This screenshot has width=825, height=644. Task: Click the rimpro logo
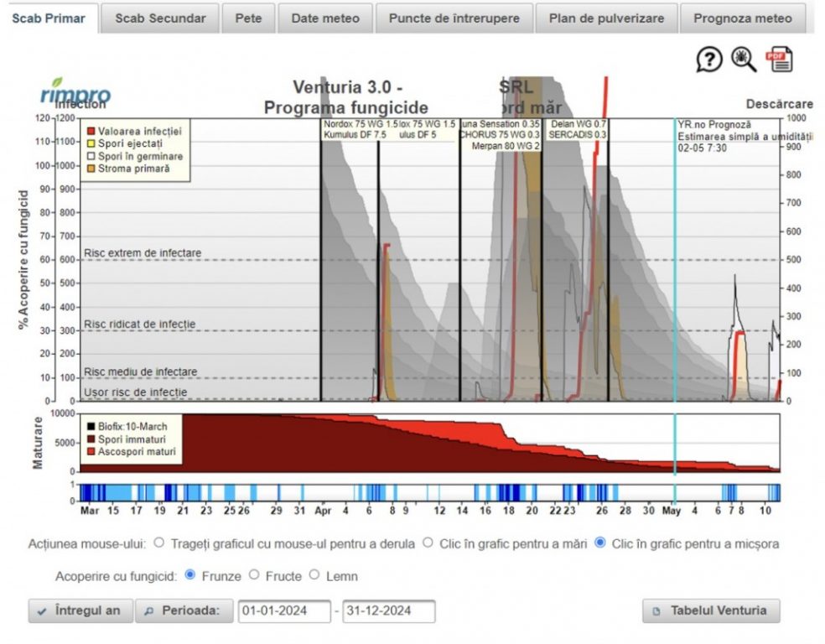point(75,91)
